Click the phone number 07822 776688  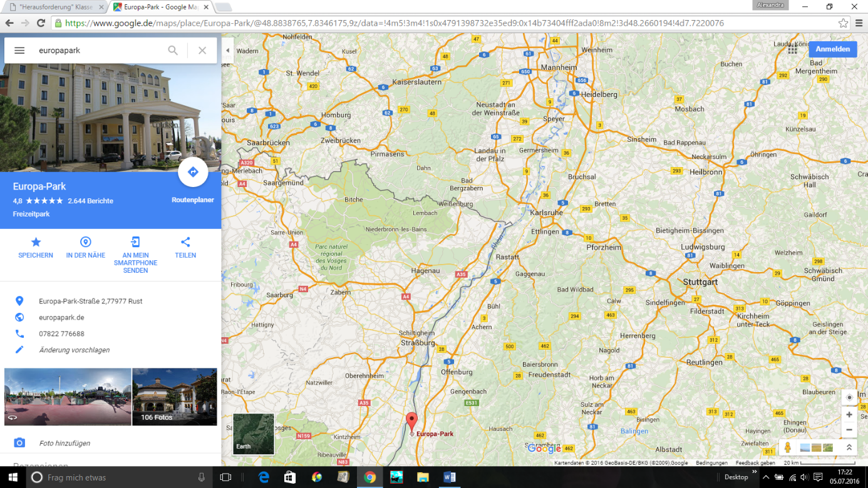(x=61, y=333)
